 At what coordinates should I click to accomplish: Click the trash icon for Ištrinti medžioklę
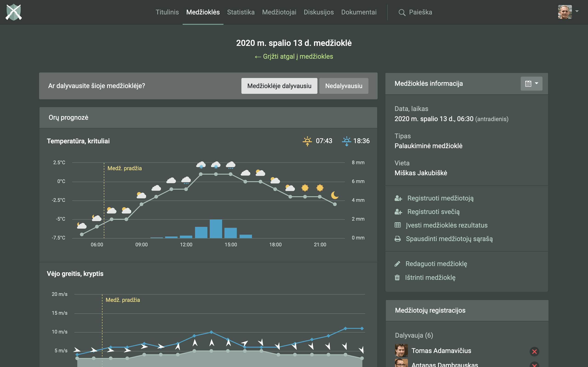(x=397, y=278)
